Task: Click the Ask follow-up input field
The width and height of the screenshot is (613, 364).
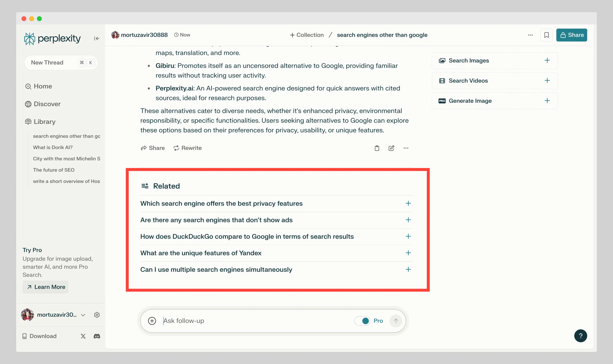Action: [255, 321]
